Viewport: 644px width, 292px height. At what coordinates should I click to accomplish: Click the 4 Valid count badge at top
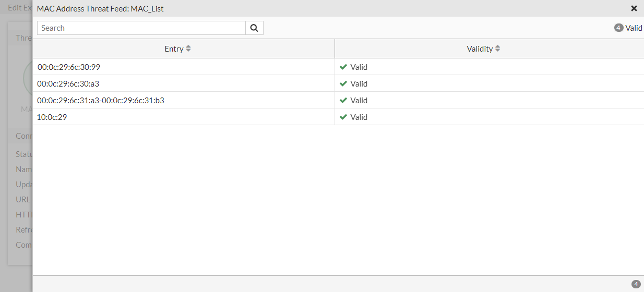619,28
